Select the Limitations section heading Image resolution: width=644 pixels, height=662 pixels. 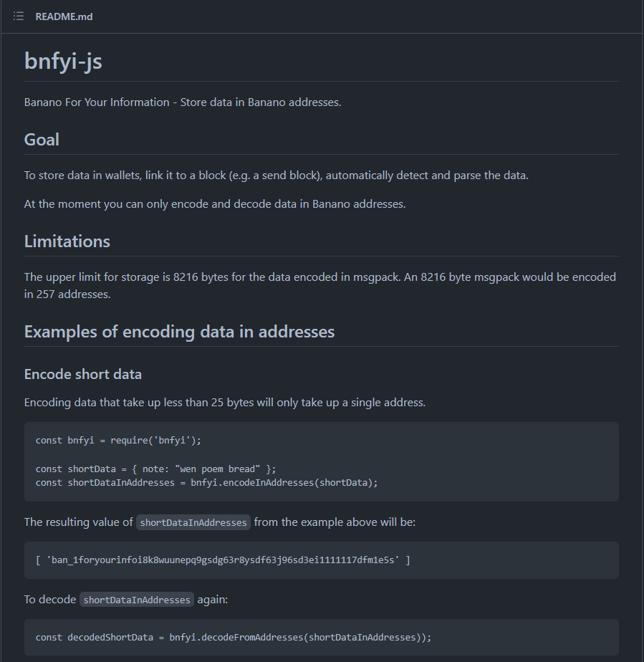pos(67,241)
